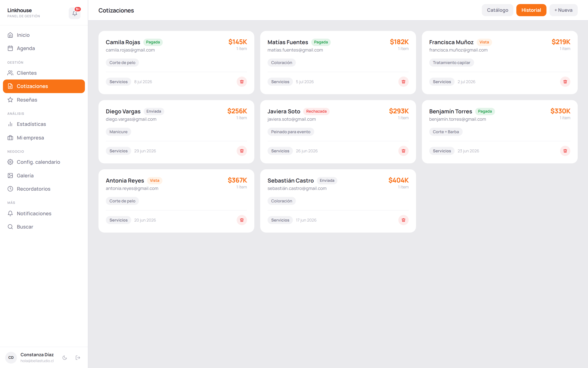Image resolution: width=588 pixels, height=368 pixels.
Task: Open Reseñas in the sidebar
Action: (44, 100)
